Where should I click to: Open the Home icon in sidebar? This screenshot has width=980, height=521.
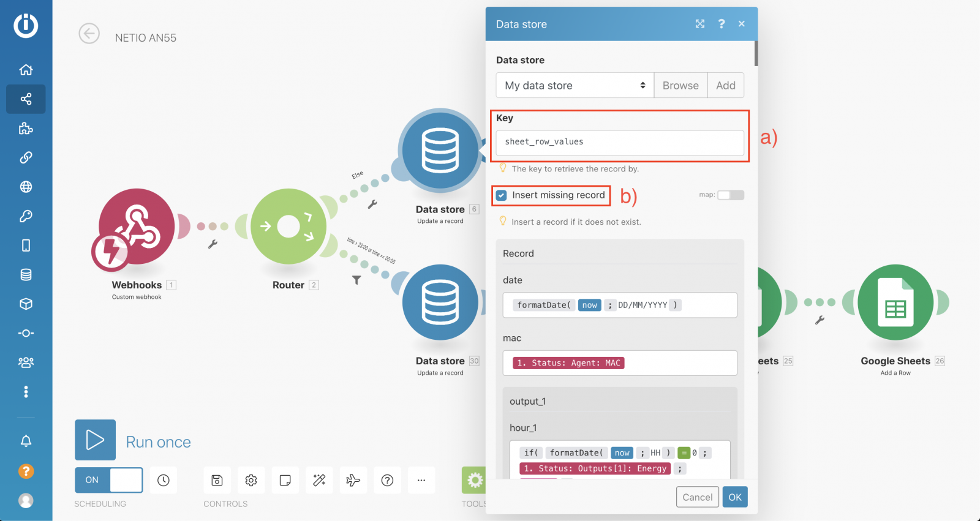(26, 70)
